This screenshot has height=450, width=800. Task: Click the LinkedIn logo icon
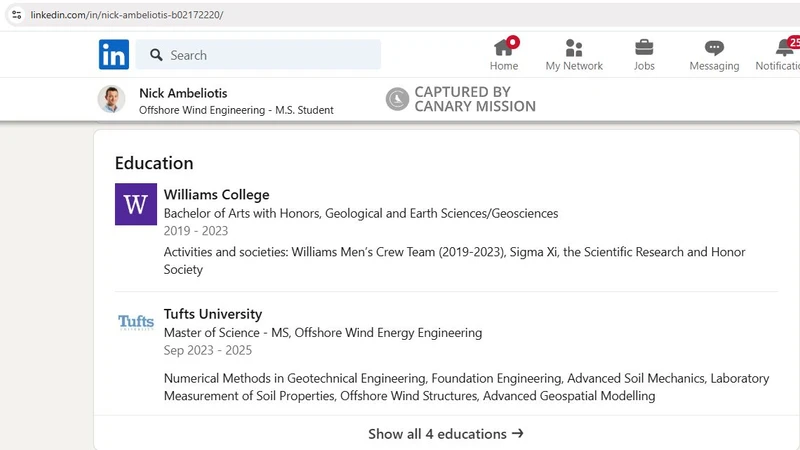tap(113, 55)
